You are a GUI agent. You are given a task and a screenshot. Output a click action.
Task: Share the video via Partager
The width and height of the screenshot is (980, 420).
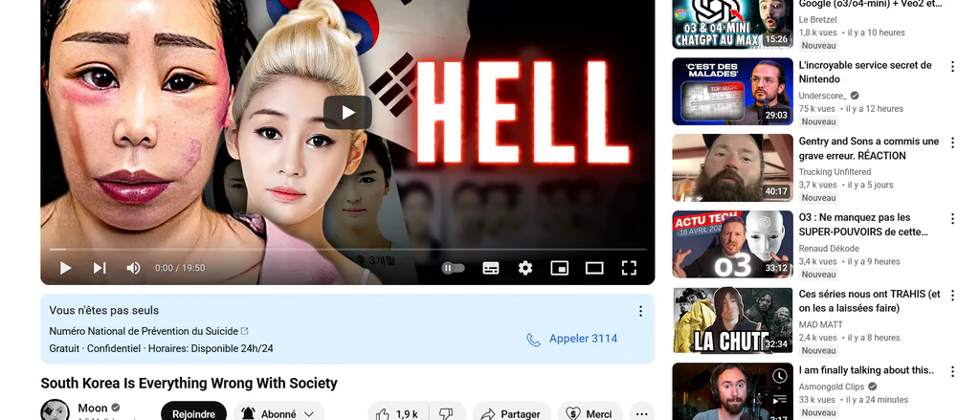511,413
